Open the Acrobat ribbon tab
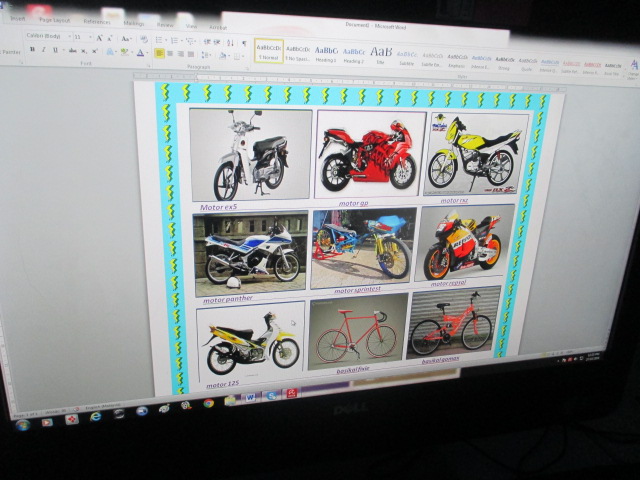Image resolution: width=640 pixels, height=480 pixels. click(218, 27)
